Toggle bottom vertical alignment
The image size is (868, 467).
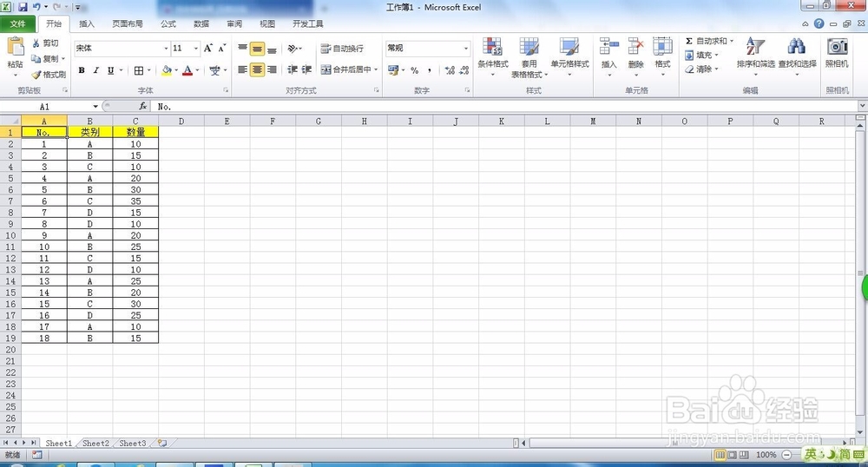[x=272, y=49]
